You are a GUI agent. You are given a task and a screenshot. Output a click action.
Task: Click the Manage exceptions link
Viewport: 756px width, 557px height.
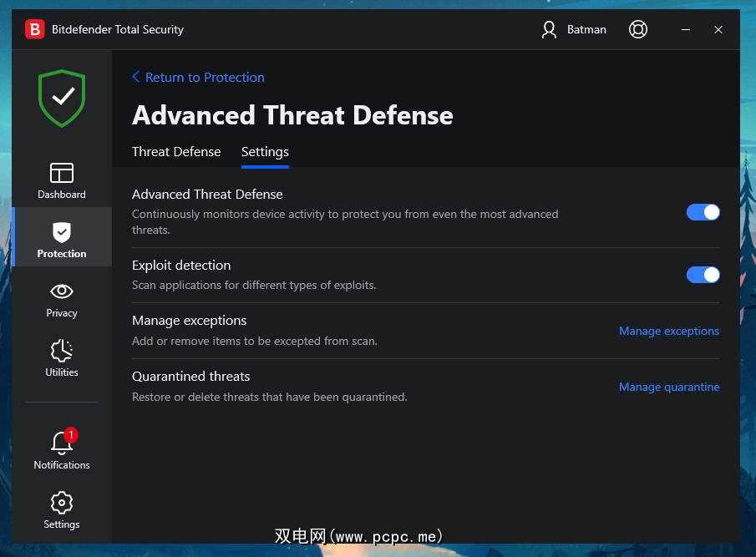[x=668, y=332]
